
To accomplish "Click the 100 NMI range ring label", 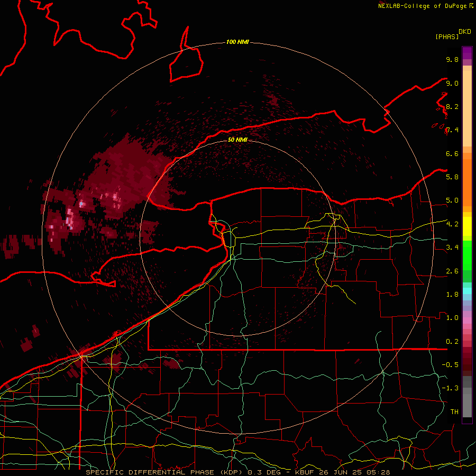I will coord(237,42).
